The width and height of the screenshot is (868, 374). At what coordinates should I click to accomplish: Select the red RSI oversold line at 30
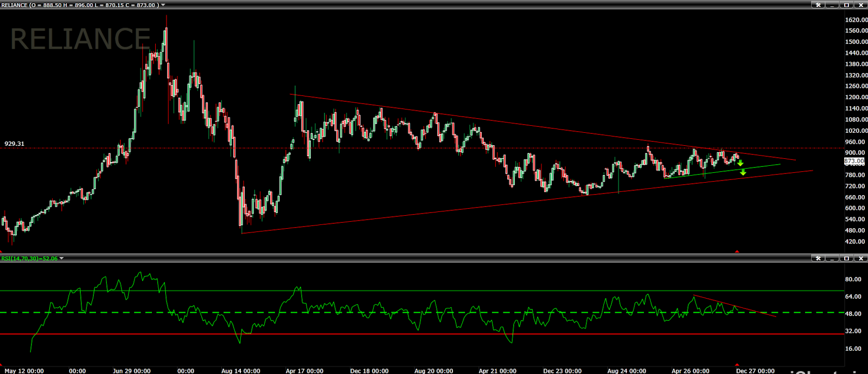pyautogui.click(x=422, y=334)
